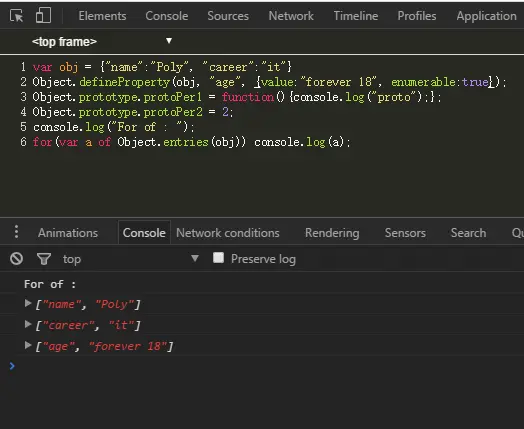Open the Rendering drawer tab

[332, 233]
